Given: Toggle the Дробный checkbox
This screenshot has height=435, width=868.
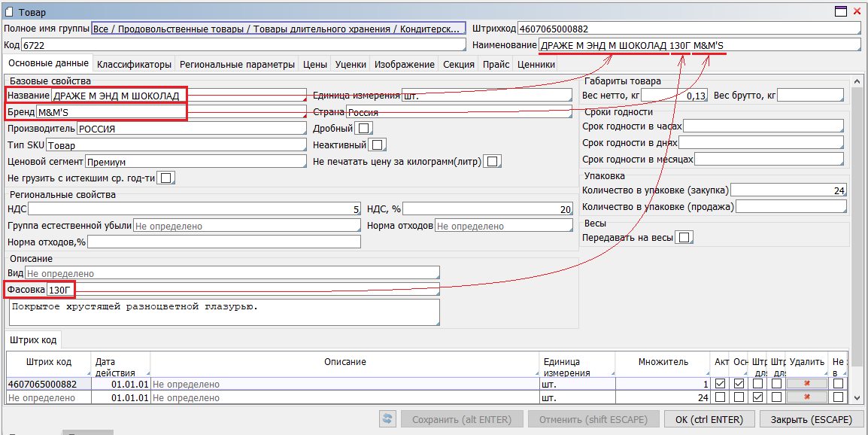Looking at the screenshot, I should (364, 129).
